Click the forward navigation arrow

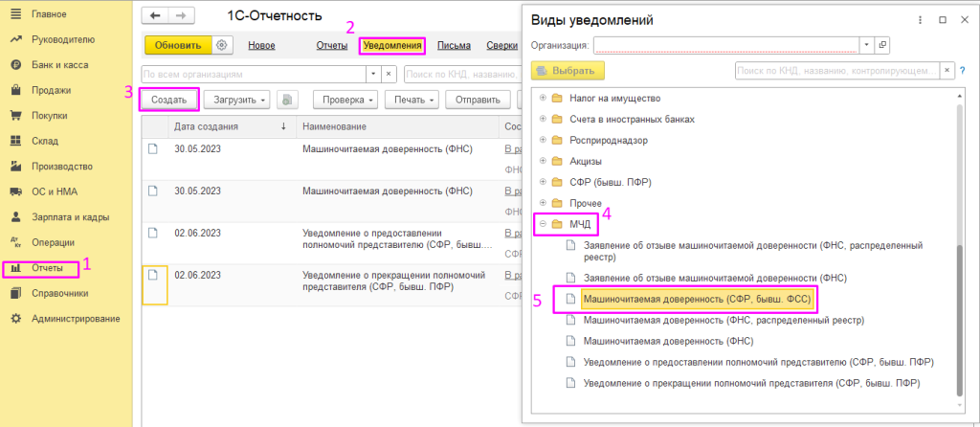click(x=181, y=15)
